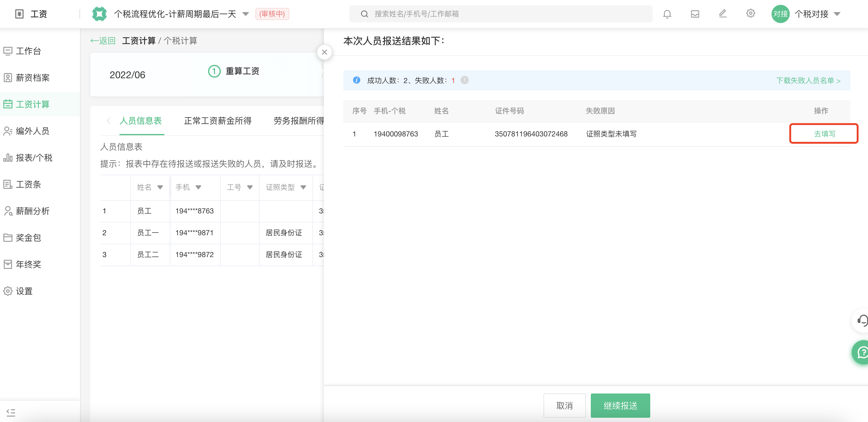Image resolution: width=868 pixels, height=422 pixels.
Task: Select 工资计算 in sidebar
Action: [40, 104]
